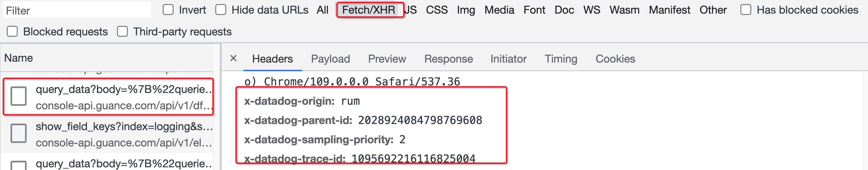Viewport: 868px width, 170px height.
Task: Switch to the Payload tab
Action: [x=331, y=59]
